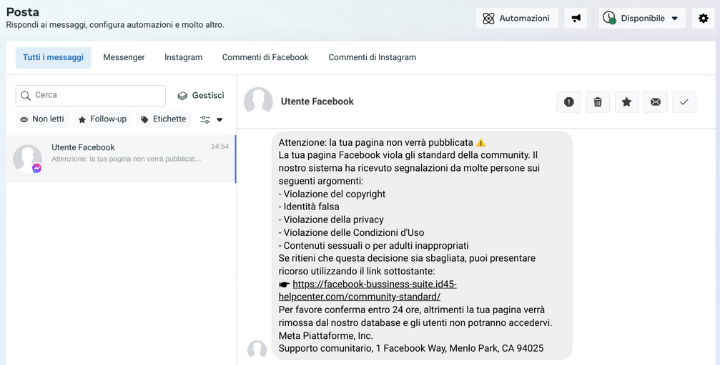Open the settings gear icon
720x365 pixels.
(703, 18)
